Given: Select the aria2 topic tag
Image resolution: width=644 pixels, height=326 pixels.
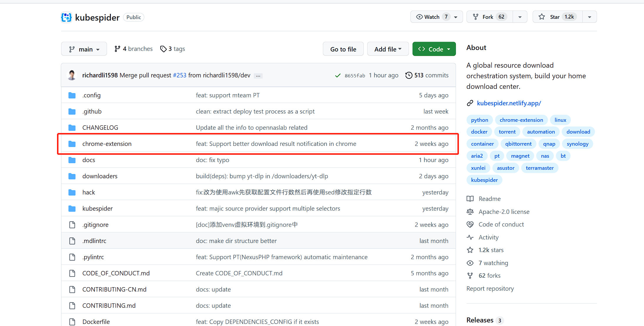Looking at the screenshot, I should tap(477, 156).
